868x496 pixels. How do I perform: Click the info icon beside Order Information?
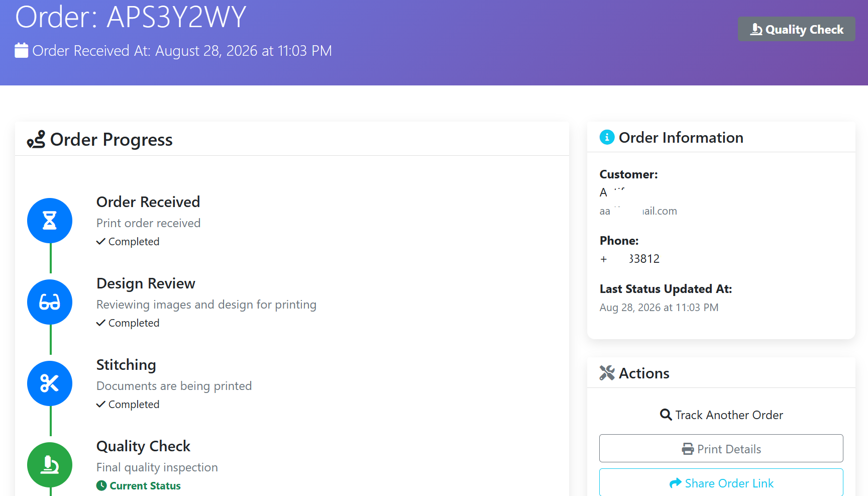(607, 137)
